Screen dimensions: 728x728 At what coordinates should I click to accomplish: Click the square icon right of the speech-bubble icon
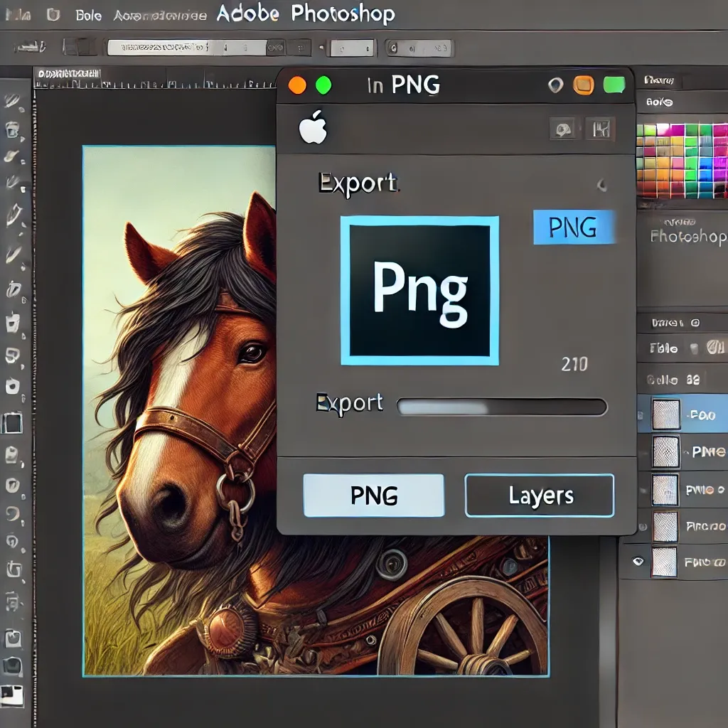click(600, 129)
